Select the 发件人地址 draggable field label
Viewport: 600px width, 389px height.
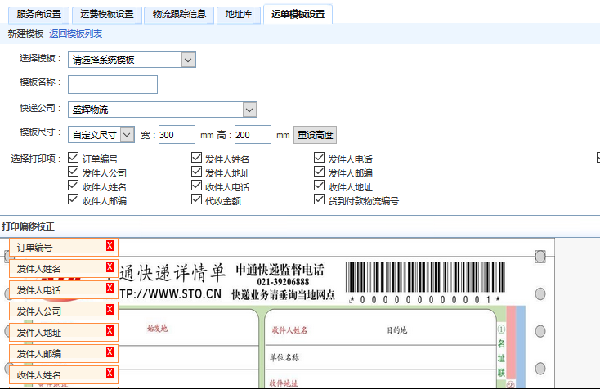tap(39, 332)
